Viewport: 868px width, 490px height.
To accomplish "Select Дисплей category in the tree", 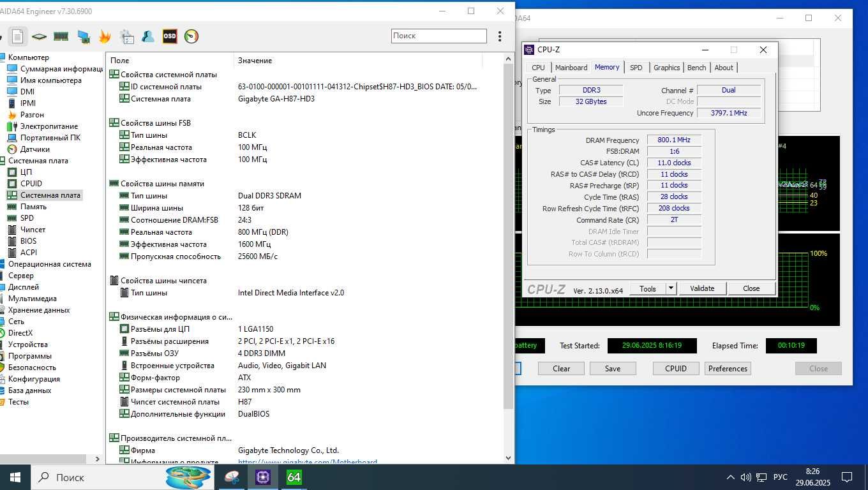I will 24,287.
